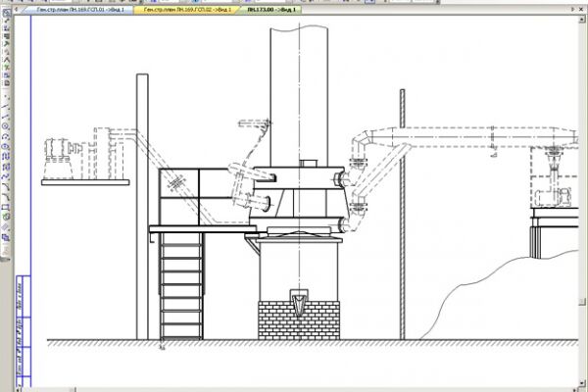The height and width of the screenshot is (392, 588).
Task: Select the Ellipse tool
Action: (x=7, y=147)
